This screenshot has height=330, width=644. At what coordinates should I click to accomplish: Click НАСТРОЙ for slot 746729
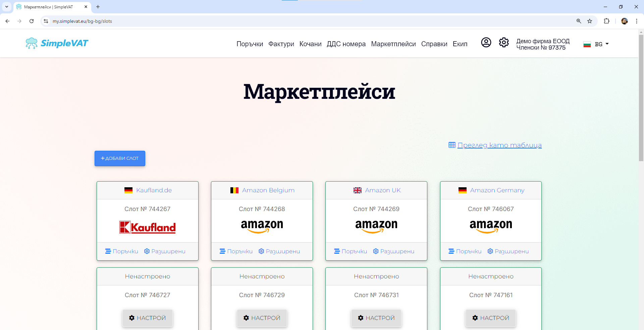point(262,318)
